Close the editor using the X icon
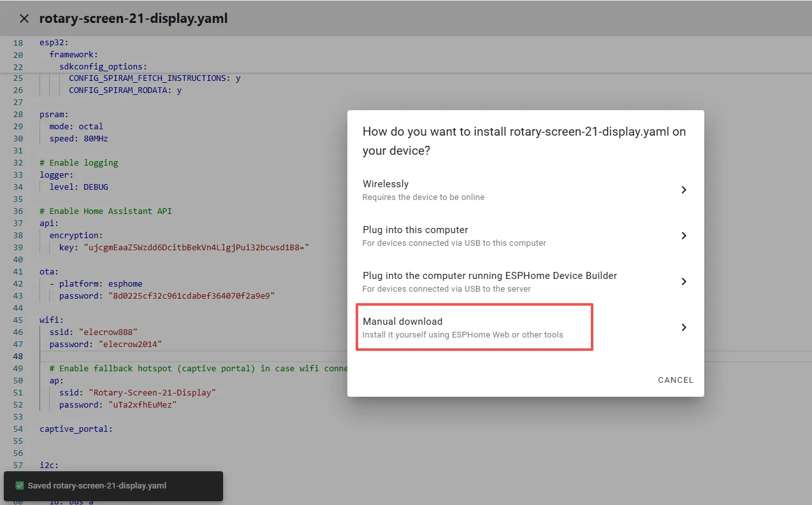The height and width of the screenshot is (505, 812). [24, 18]
